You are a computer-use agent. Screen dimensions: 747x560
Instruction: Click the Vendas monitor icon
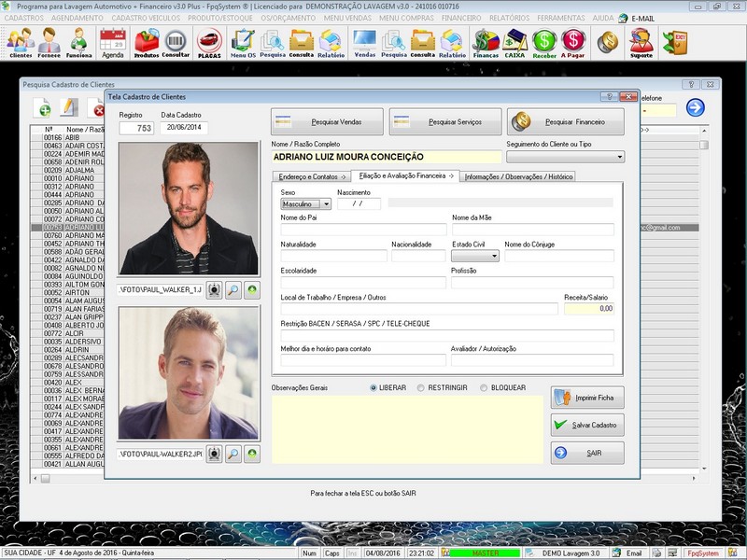click(365, 43)
